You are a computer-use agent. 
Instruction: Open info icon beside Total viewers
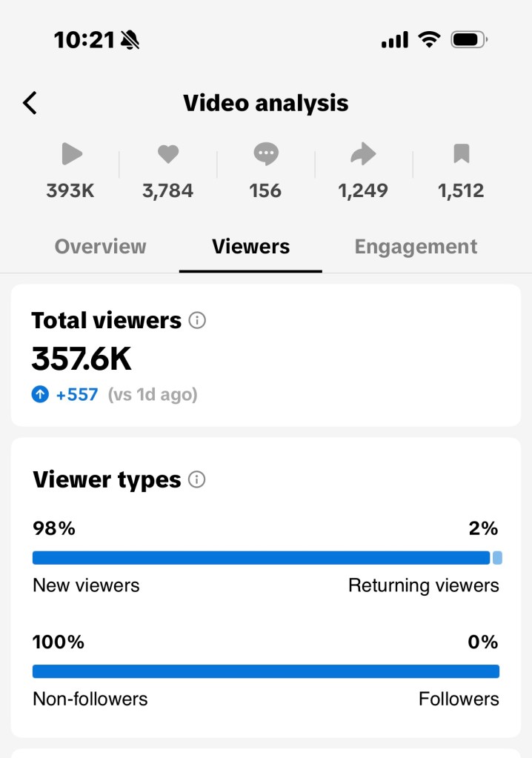197,321
